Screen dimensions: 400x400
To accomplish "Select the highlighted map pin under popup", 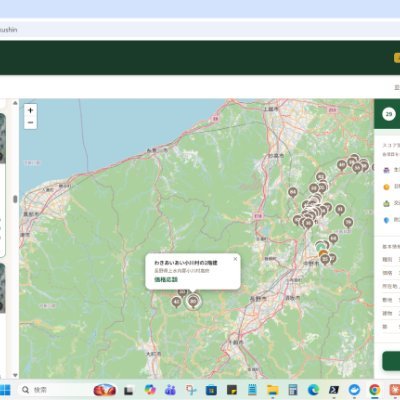I will click(x=193, y=302).
